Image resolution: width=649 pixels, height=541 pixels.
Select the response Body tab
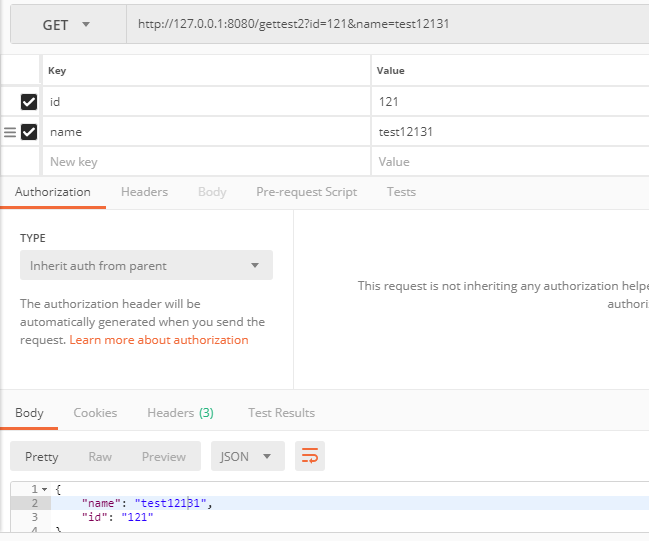click(x=29, y=413)
